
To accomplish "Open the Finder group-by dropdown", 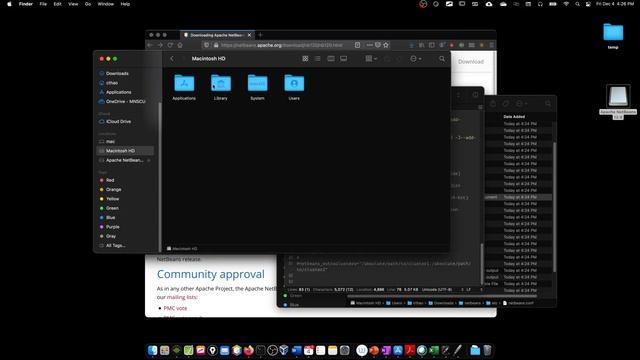I will click(371, 59).
